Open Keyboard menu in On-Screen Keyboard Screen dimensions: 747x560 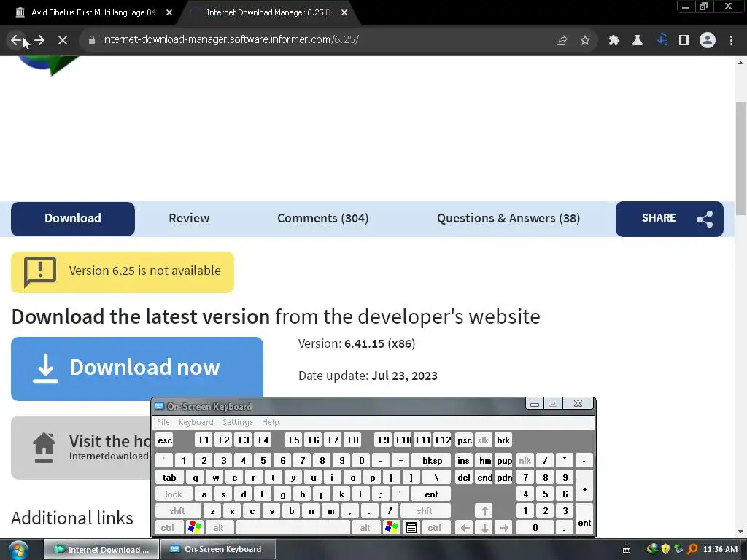pyautogui.click(x=196, y=422)
